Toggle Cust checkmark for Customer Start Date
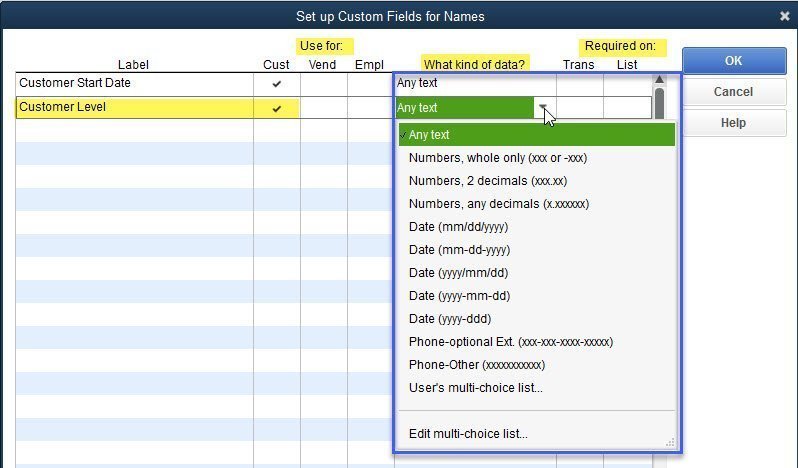The image size is (798, 468). point(276,84)
